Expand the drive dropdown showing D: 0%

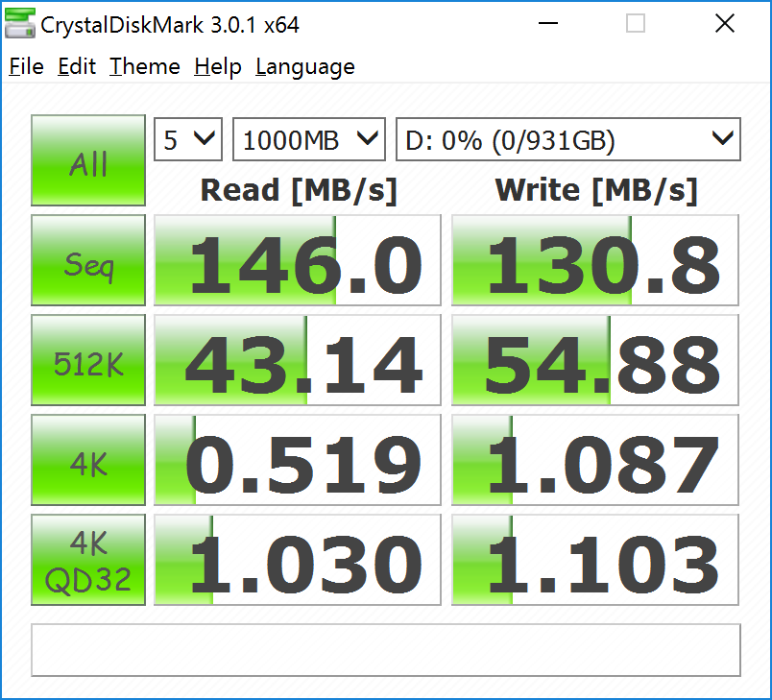pyautogui.click(x=568, y=139)
